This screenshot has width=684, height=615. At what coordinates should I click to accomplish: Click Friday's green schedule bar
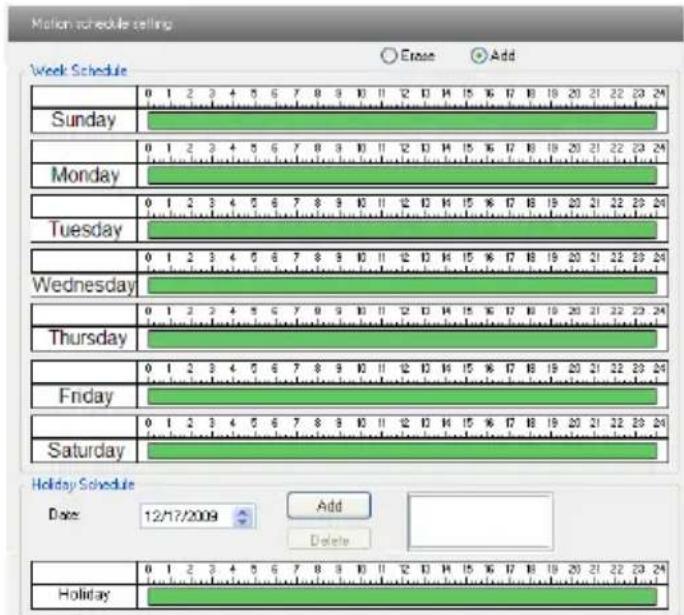click(x=402, y=396)
